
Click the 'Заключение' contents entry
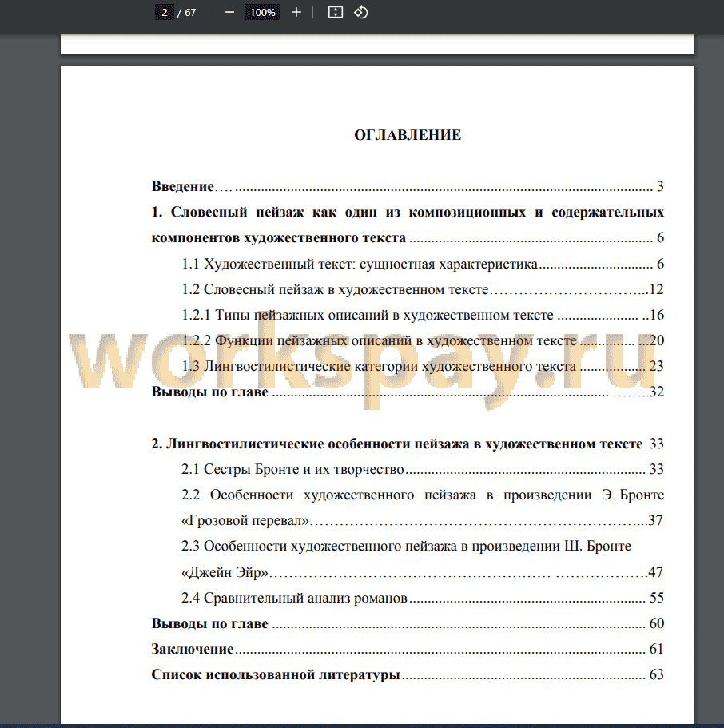click(408, 649)
